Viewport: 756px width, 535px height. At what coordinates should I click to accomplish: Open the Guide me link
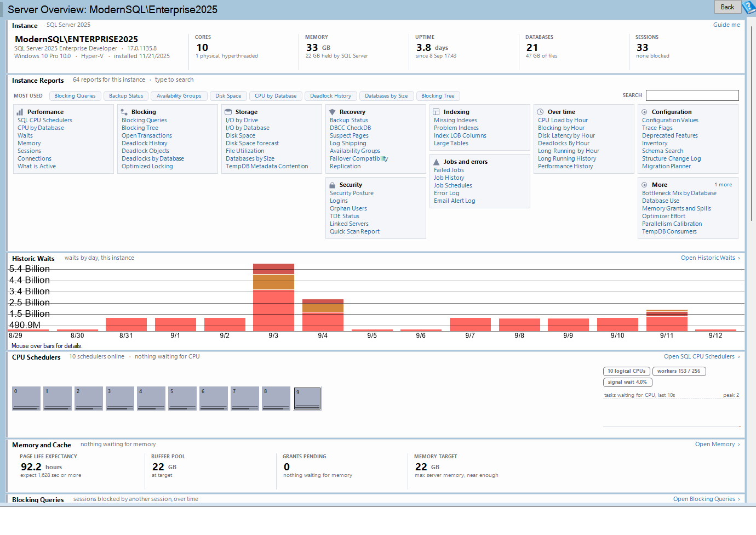[x=726, y=25]
